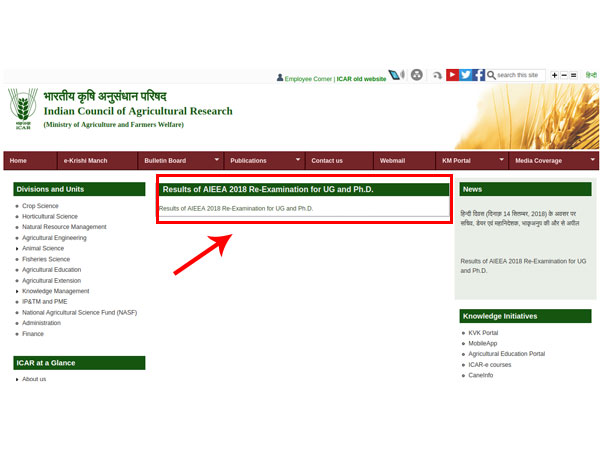The width and height of the screenshot is (600, 450).
Task: Open Agricultural Education Portal link
Action: 507,354
